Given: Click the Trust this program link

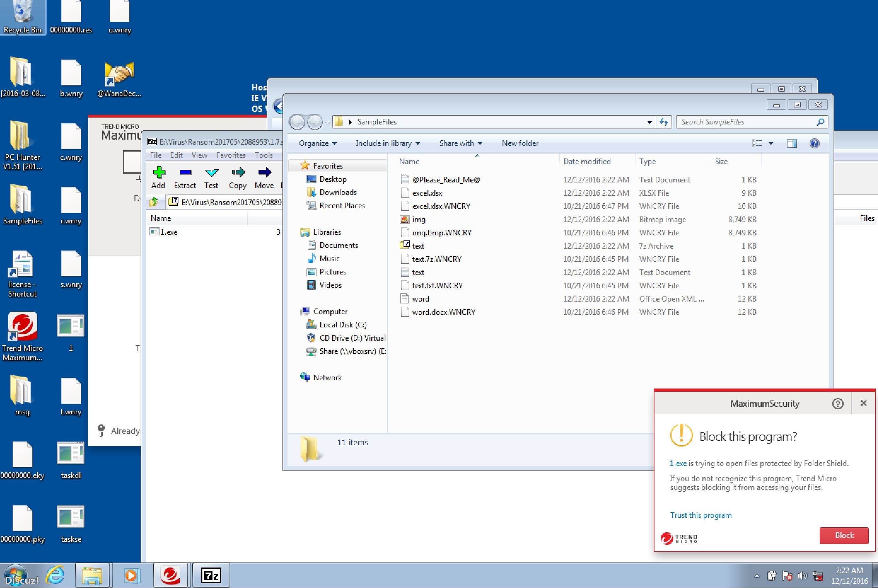Looking at the screenshot, I should click(x=701, y=515).
